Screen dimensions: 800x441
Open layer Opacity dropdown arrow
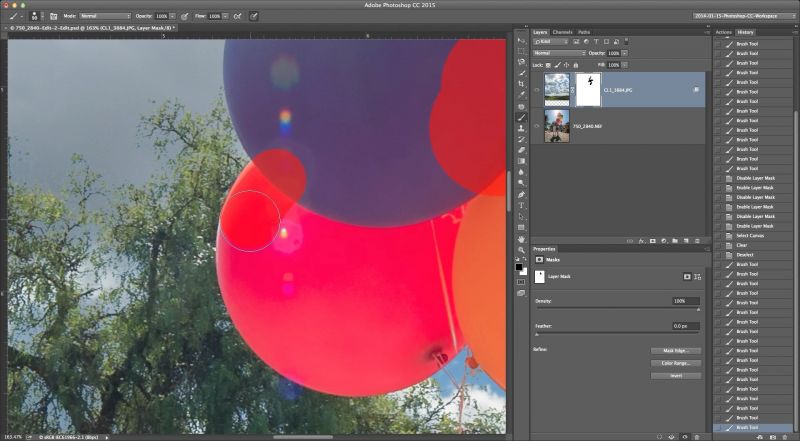tap(624, 53)
